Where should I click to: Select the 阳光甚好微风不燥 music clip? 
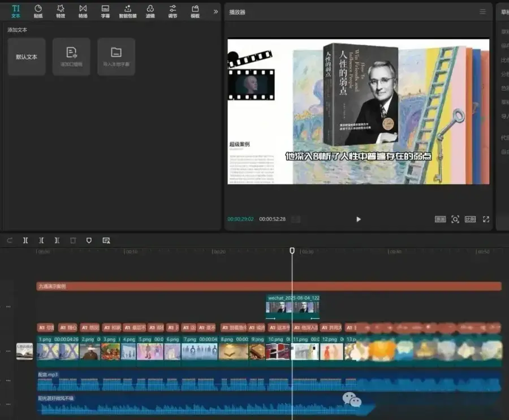point(205,405)
